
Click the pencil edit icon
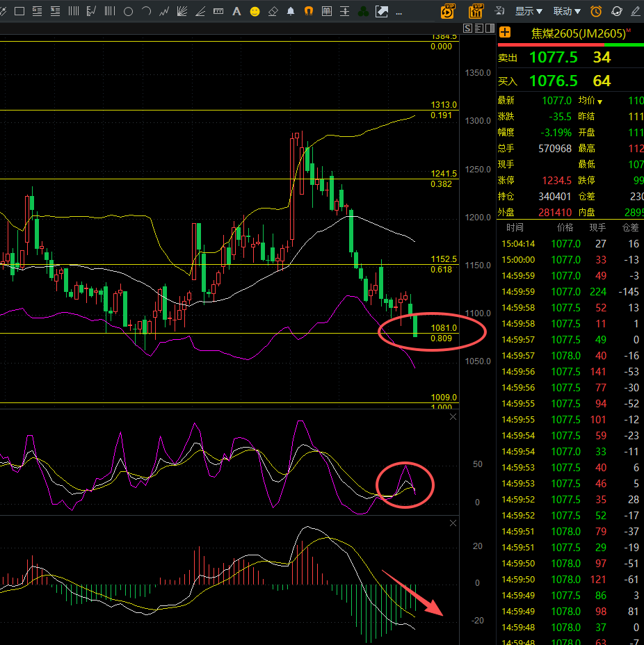click(636, 11)
